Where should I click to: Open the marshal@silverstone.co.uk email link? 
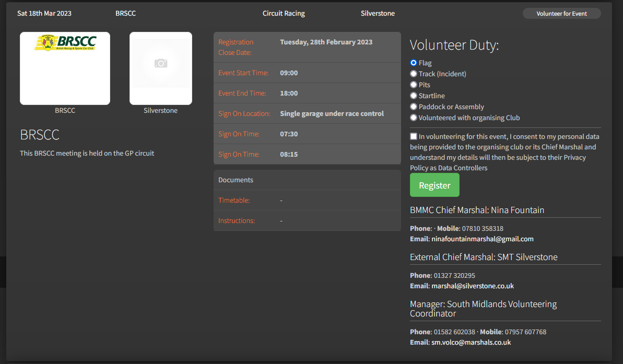(473, 286)
